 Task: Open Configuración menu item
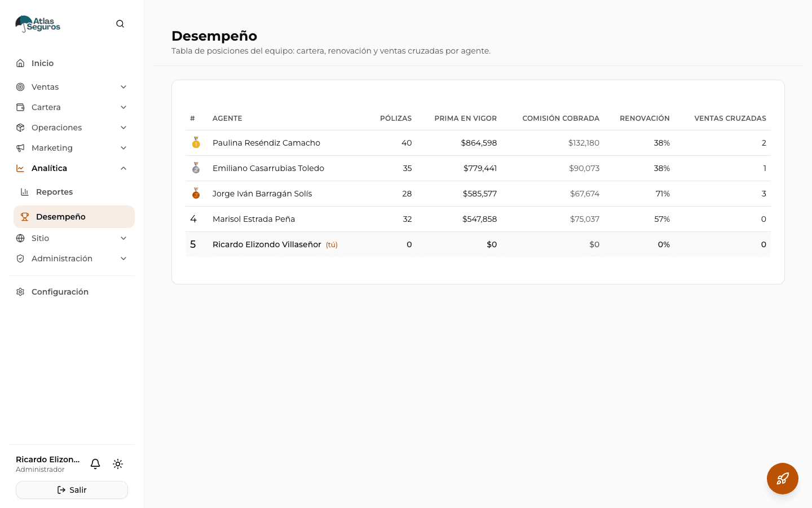(x=72, y=292)
